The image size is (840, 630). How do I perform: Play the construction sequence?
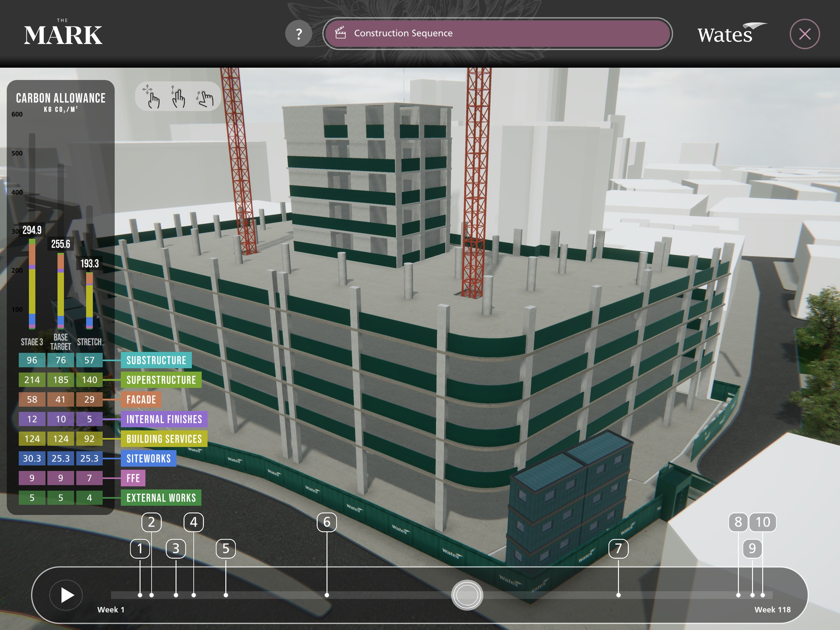pos(66,595)
